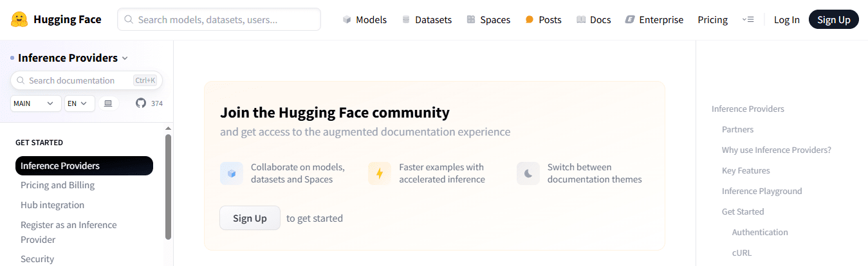This screenshot has width=868, height=266.
Task: Click the Docs book icon
Action: pos(581,19)
